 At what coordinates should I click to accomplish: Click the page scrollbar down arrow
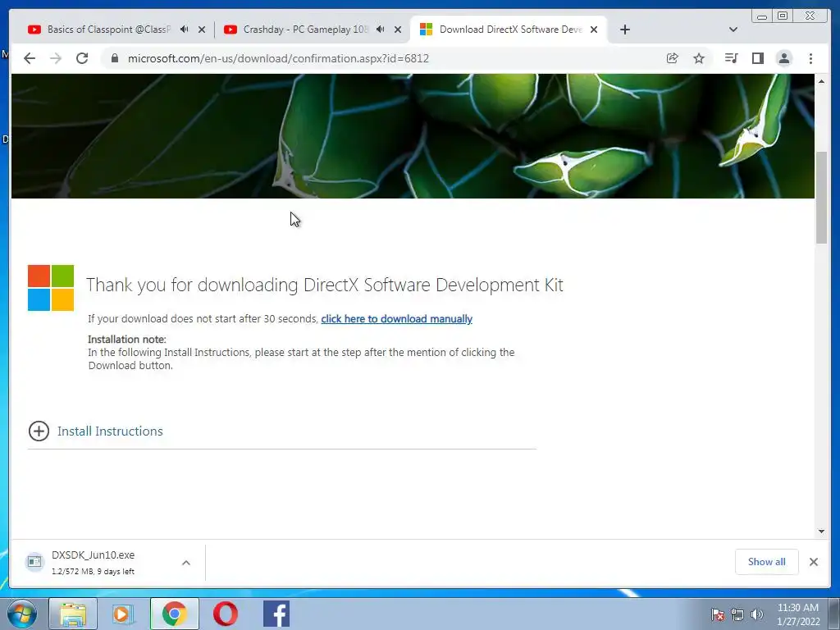pos(821,532)
